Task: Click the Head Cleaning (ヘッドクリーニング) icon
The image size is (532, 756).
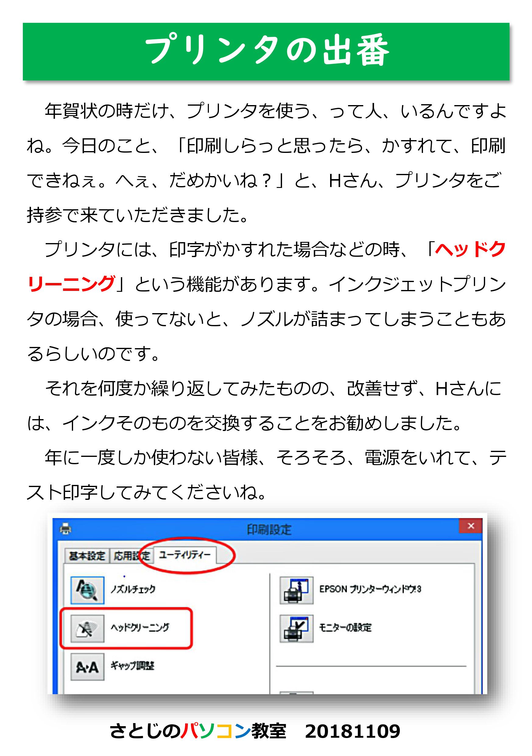Action: tap(87, 628)
